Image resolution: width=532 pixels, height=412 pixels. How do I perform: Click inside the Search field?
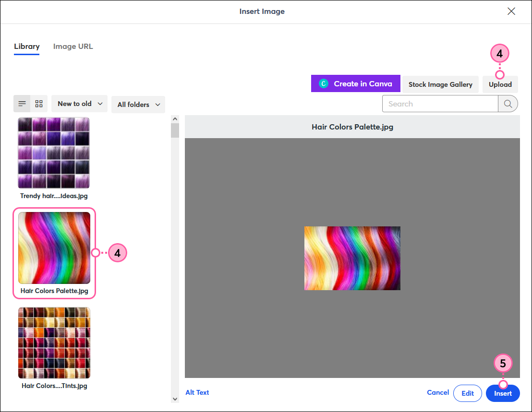(440, 104)
